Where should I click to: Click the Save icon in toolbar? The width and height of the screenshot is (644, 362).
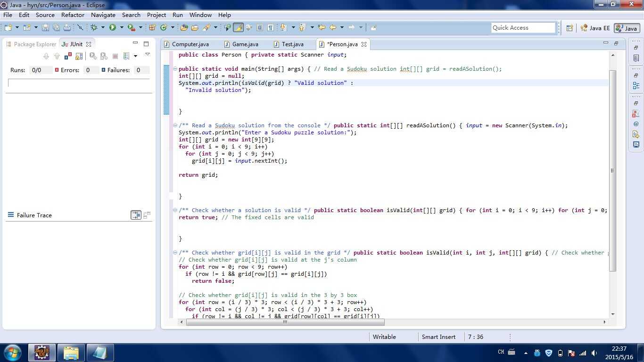pyautogui.click(x=45, y=28)
